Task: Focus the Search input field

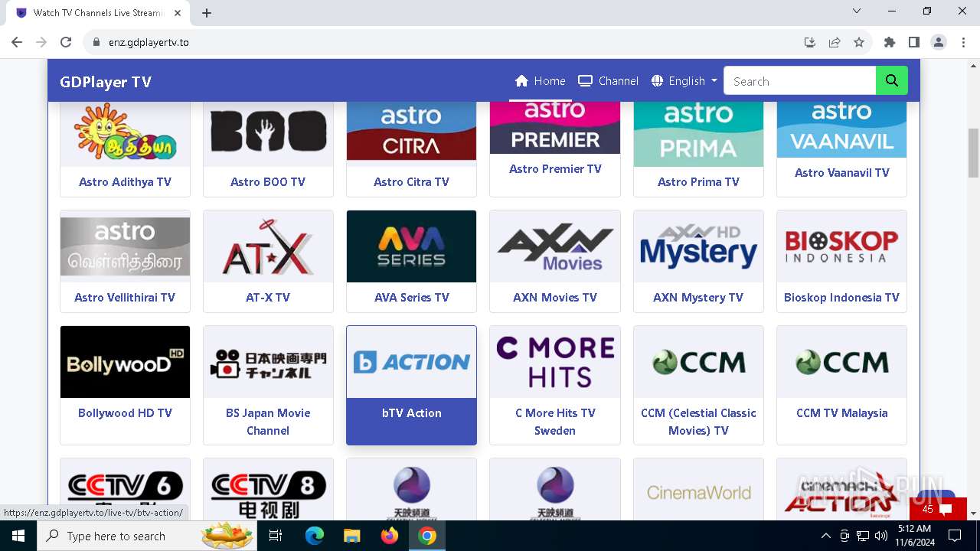Action: 799,81
